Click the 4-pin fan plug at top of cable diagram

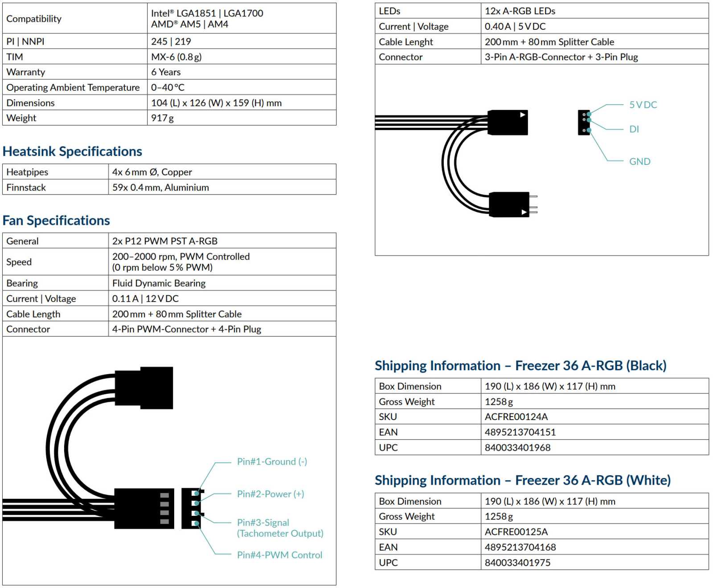click(x=144, y=388)
